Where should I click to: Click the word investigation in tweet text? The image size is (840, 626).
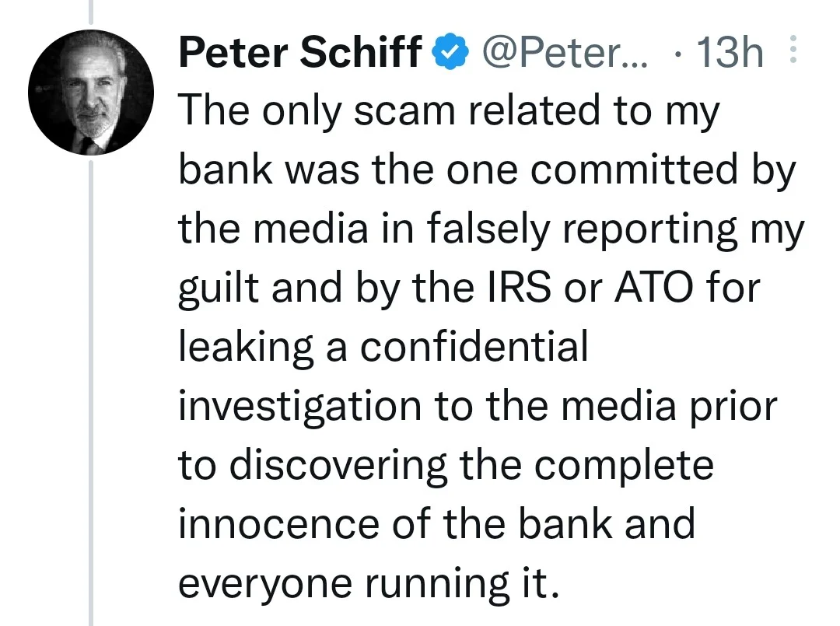coord(300,407)
